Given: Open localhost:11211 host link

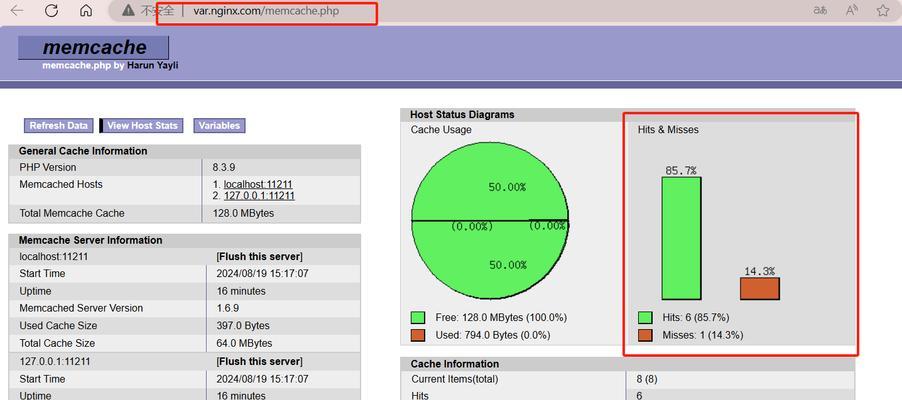Looking at the screenshot, I should coord(258,184).
